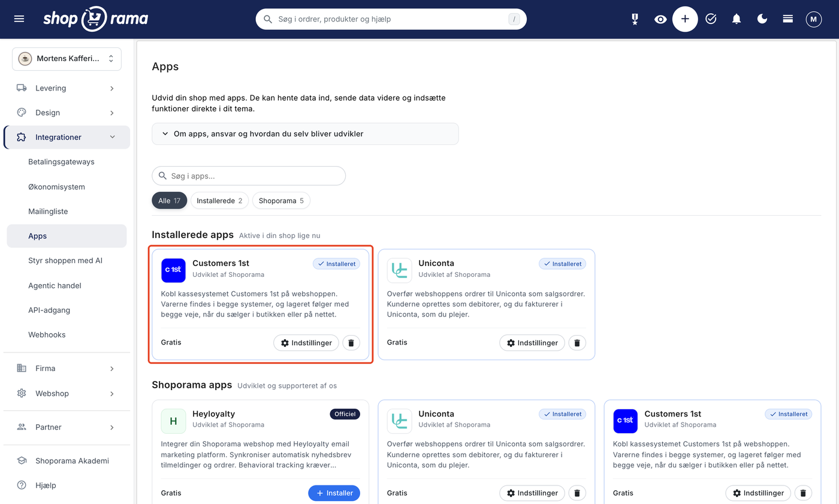Screen dimensions: 839x504
Task: Click the green H Heyloyalty app logo
Action: [173, 421]
